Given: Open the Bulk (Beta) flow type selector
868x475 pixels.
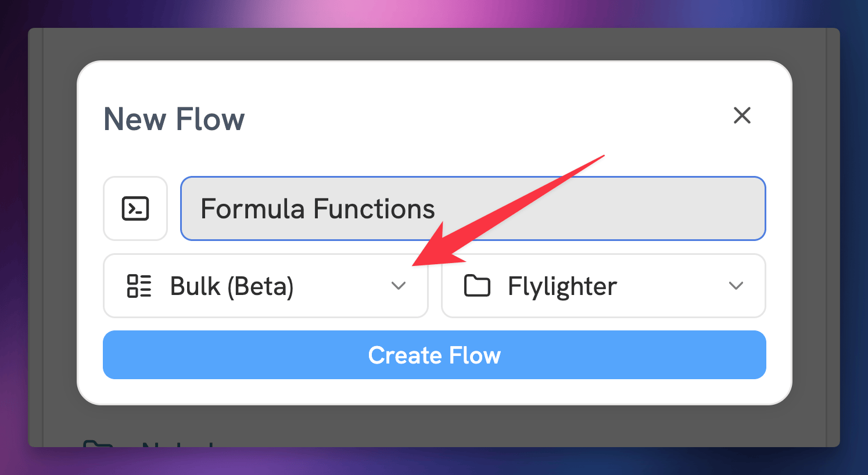Looking at the screenshot, I should (232, 286).
